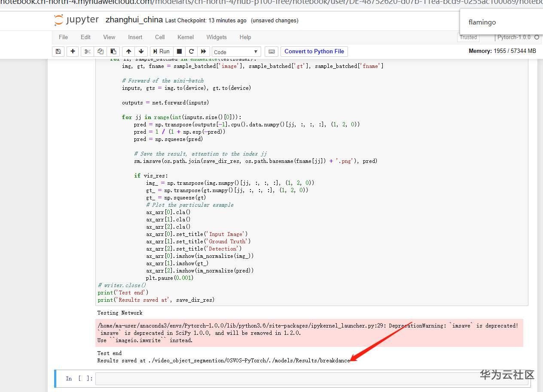The width and height of the screenshot is (543, 392).
Task: Click the 'Results saved at' output path
Action: [224, 360]
